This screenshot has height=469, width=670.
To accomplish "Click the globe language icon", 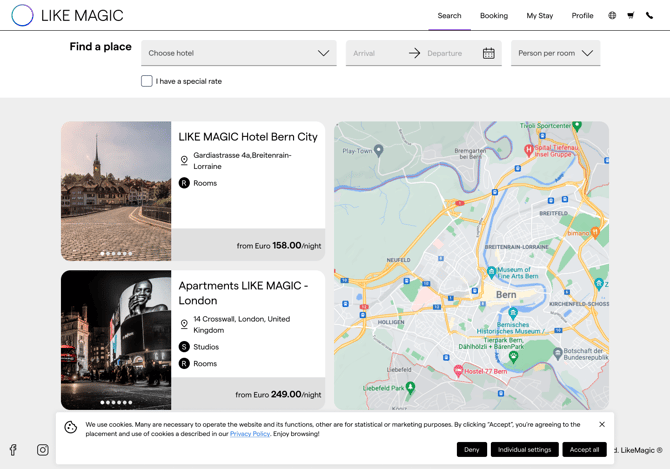I will 612,16.
